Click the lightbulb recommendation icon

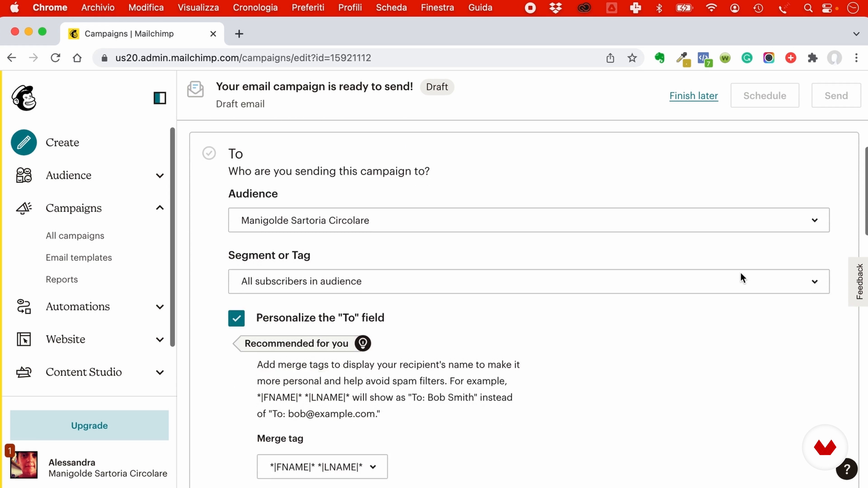(x=363, y=343)
